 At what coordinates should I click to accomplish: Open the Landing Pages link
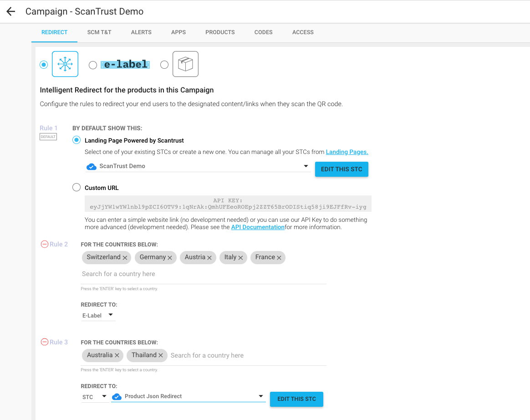click(347, 152)
